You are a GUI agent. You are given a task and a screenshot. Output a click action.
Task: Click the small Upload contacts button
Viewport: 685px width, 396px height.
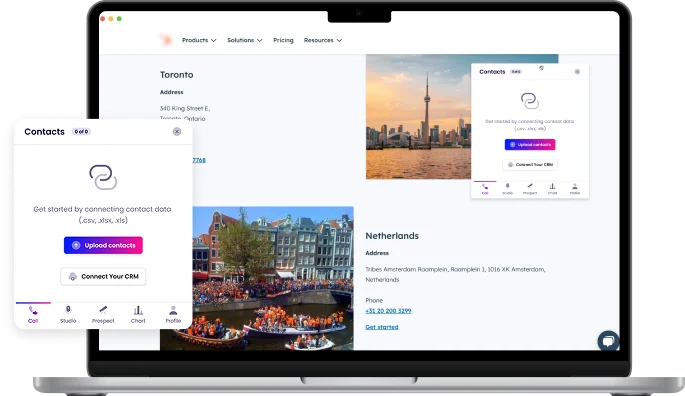(x=530, y=145)
